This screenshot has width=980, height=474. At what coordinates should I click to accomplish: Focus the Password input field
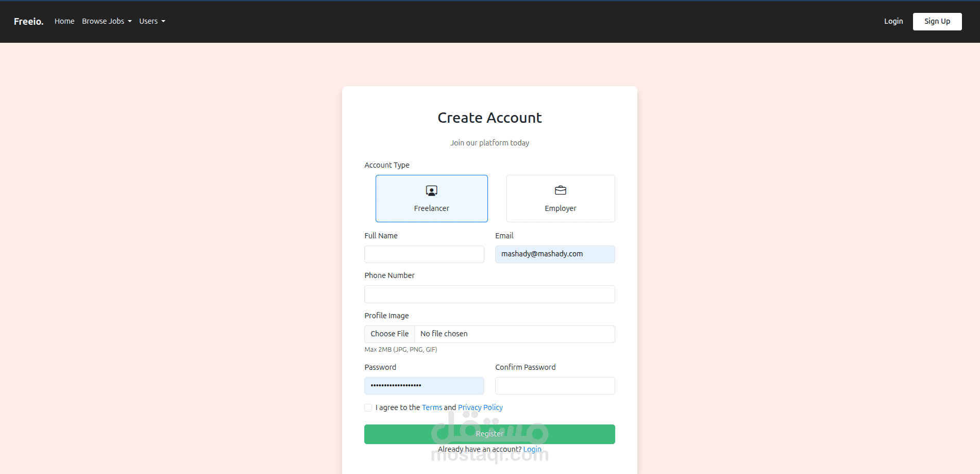coord(424,386)
